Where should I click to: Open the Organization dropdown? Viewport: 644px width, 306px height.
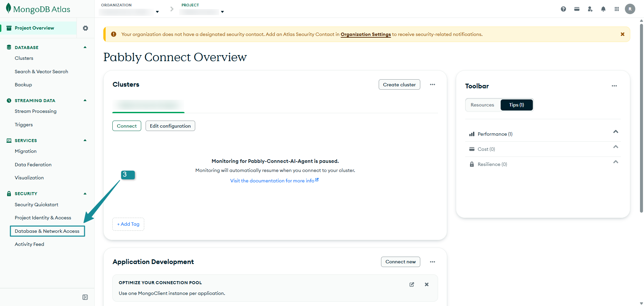coord(129,12)
